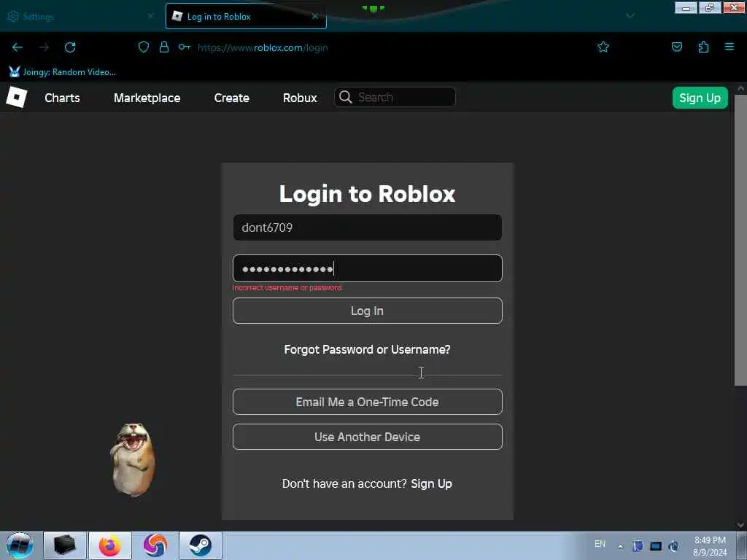The image size is (747, 560).
Task: Open Steam from the taskbar
Action: pos(201,545)
